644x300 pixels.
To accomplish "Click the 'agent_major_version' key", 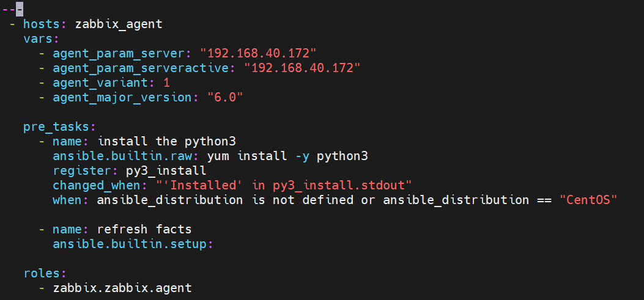I will (x=122, y=97).
